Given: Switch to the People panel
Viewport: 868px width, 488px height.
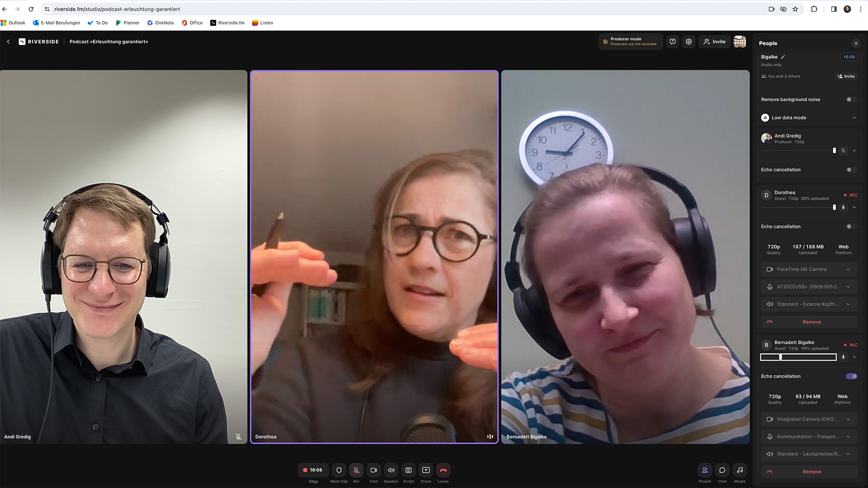Looking at the screenshot, I should click(x=705, y=470).
